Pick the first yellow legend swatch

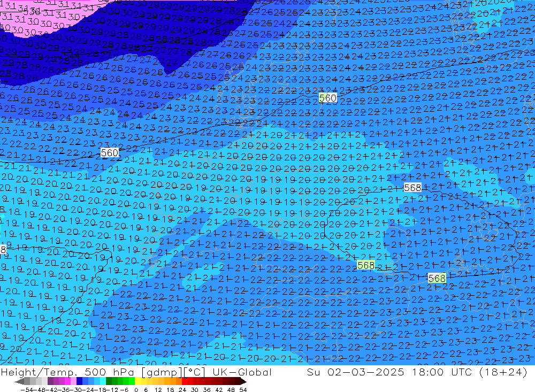click(x=138, y=382)
